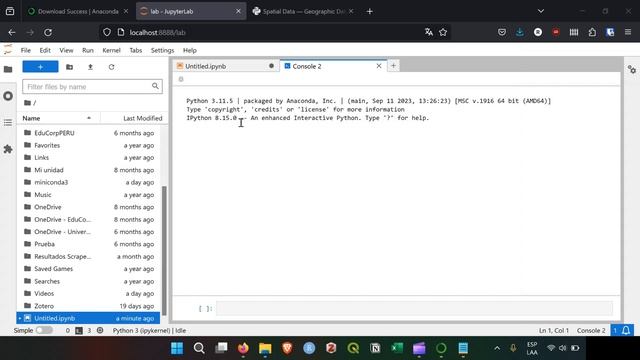Select the Saved Games folder
The height and width of the screenshot is (360, 640).
pos(89,269)
